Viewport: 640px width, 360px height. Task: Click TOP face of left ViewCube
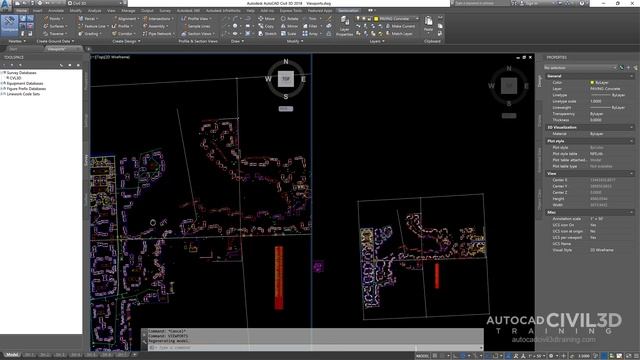click(286, 79)
